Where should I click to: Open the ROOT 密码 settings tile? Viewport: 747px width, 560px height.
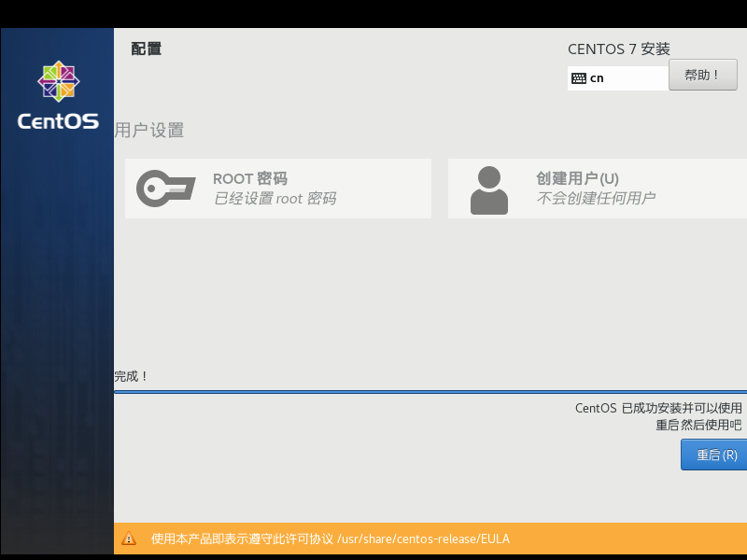point(277,188)
